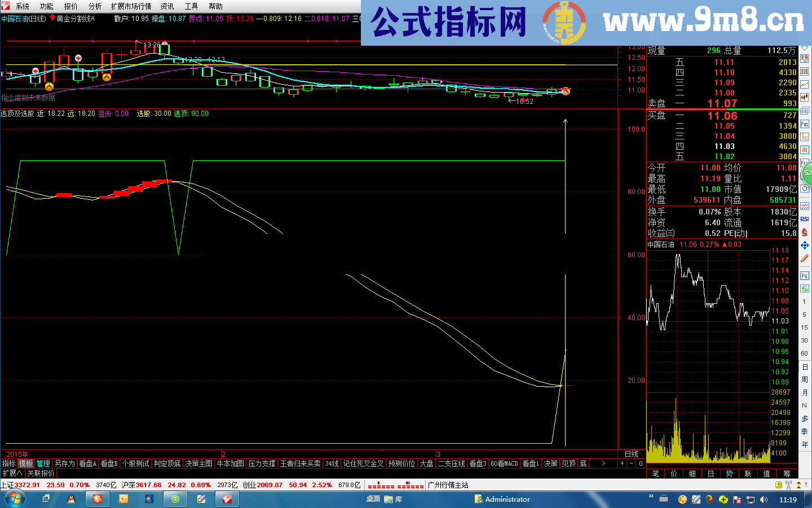Open the 分析 menu
The image size is (812, 508).
pos(95,6)
